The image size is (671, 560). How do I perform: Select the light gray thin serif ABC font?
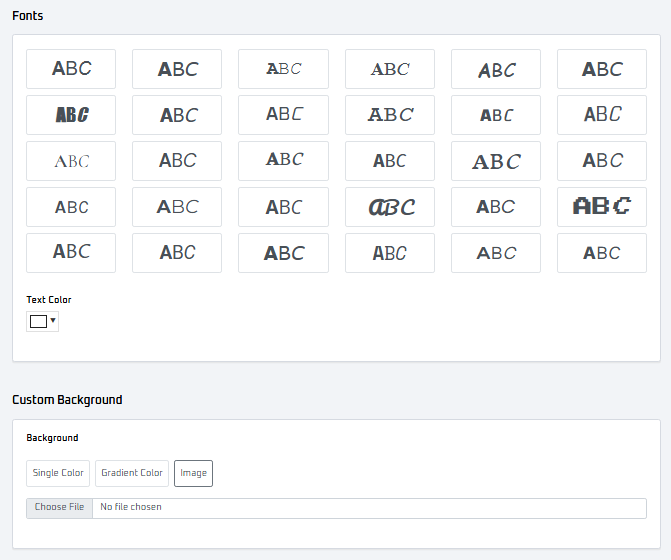[x=71, y=161]
